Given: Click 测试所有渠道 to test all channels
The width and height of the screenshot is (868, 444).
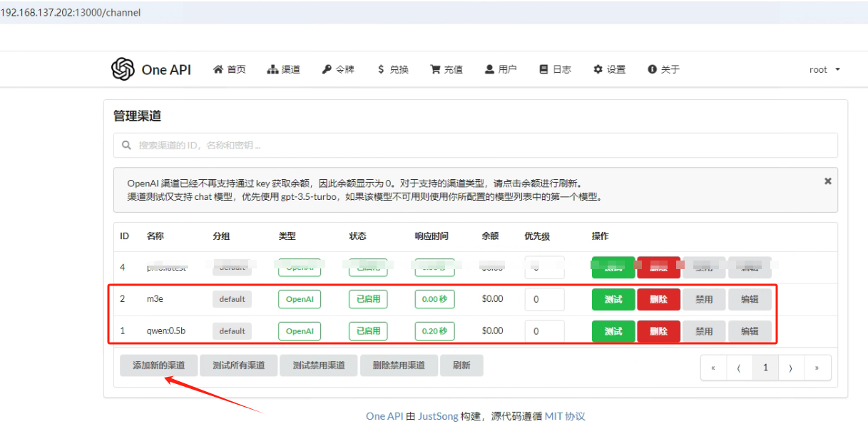Looking at the screenshot, I should (238, 365).
